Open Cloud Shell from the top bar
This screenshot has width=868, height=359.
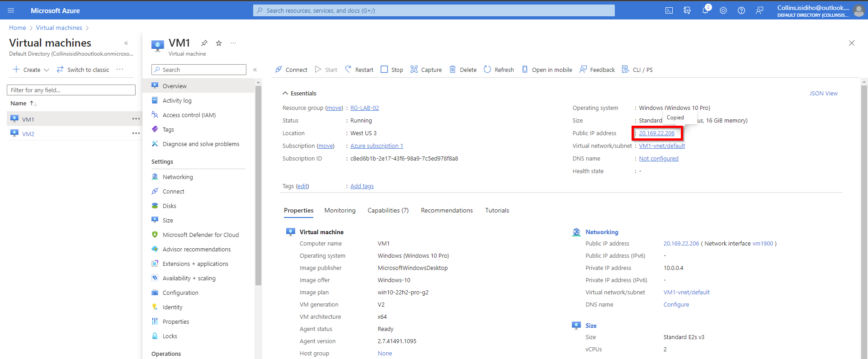point(669,10)
